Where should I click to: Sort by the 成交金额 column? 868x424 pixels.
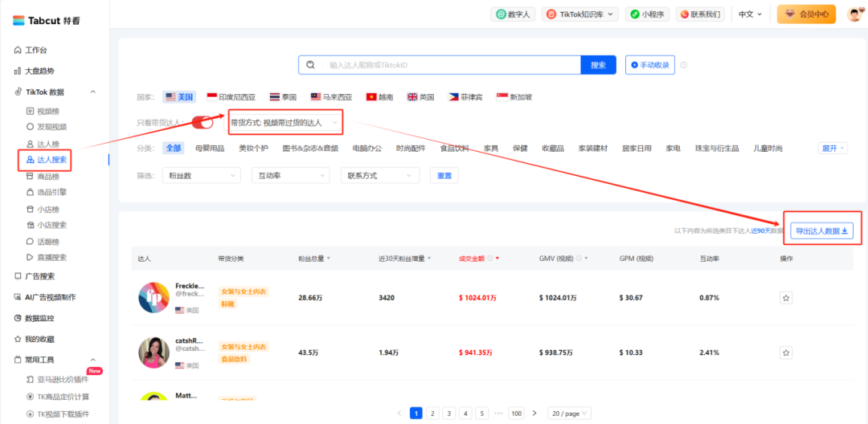[479, 258]
